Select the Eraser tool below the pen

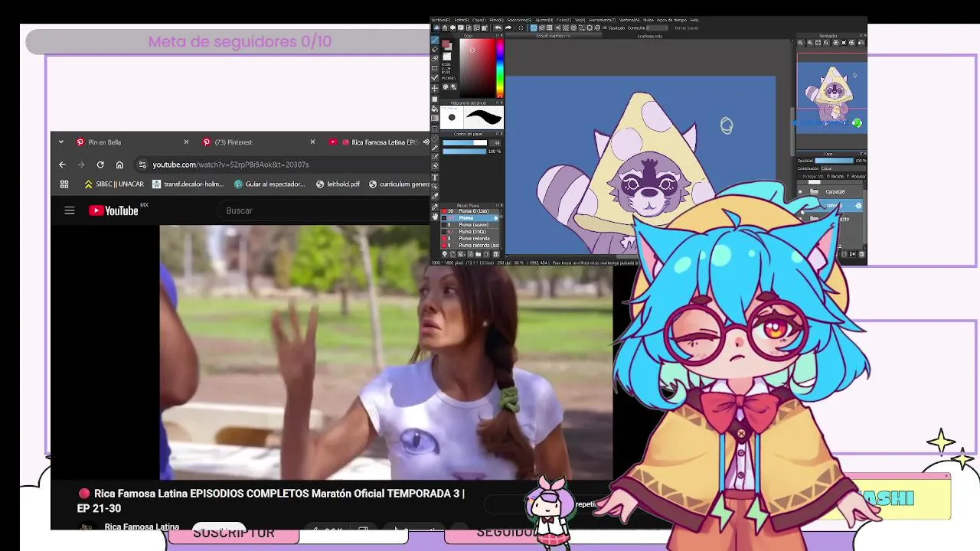click(x=434, y=49)
